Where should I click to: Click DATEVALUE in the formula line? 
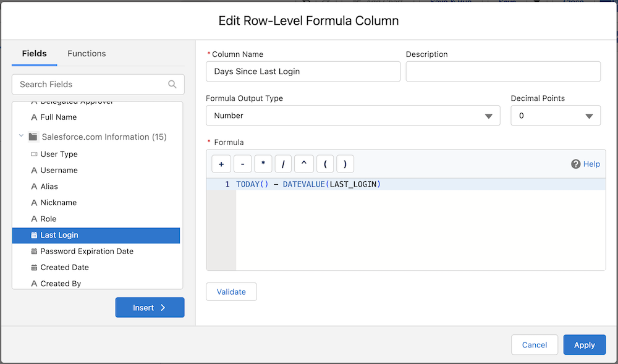(304, 184)
